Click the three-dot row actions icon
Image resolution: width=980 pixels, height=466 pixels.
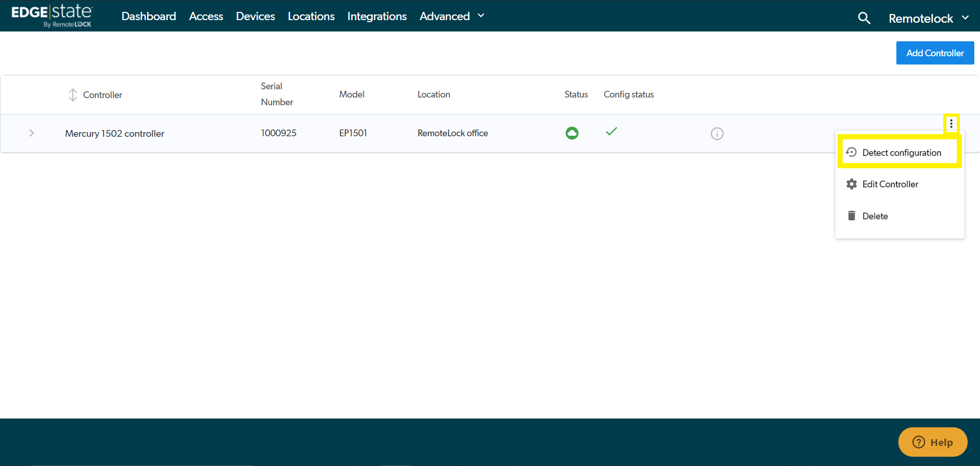point(951,124)
